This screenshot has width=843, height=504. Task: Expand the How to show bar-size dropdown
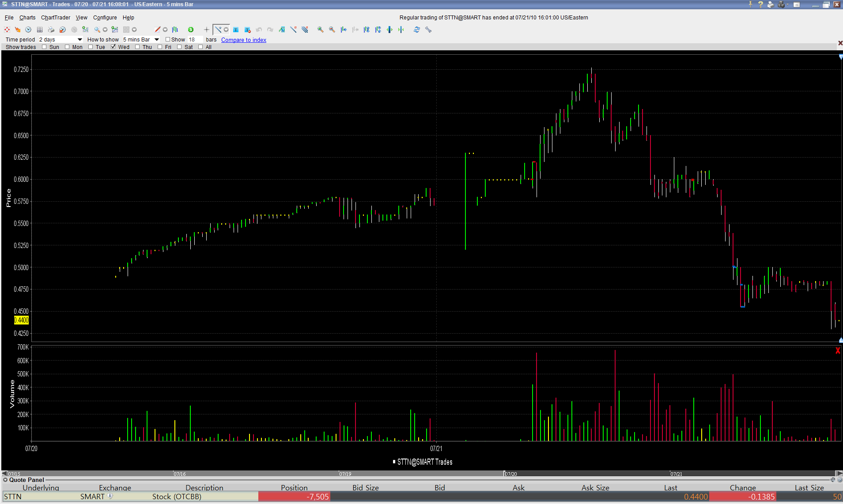tap(156, 40)
